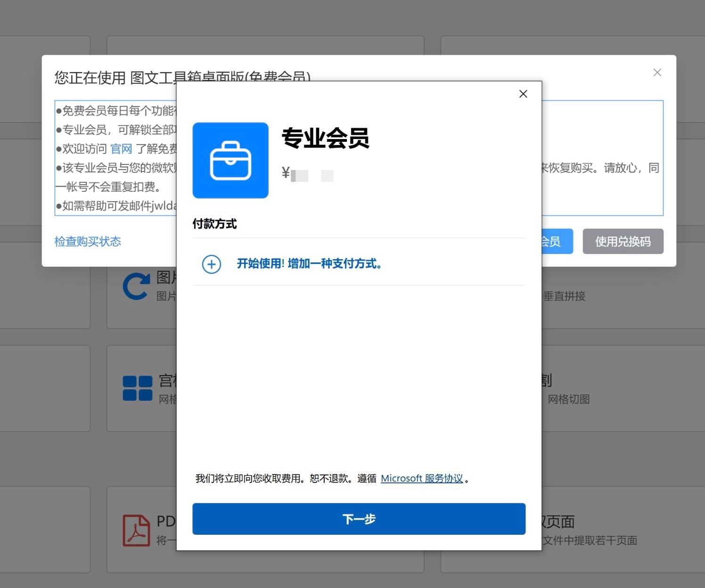The image size is (705, 588).
Task: Close the 图文工具箱 membership notice dialog
Action: [x=657, y=73]
